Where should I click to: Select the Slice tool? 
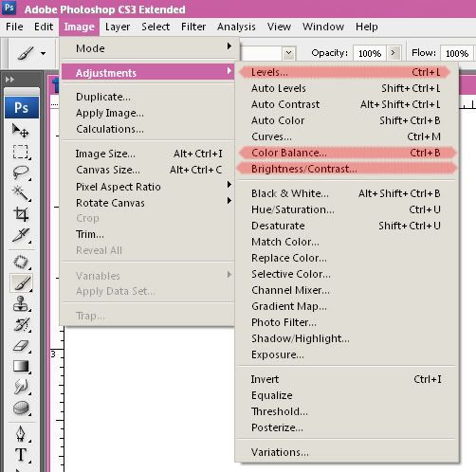[21, 235]
